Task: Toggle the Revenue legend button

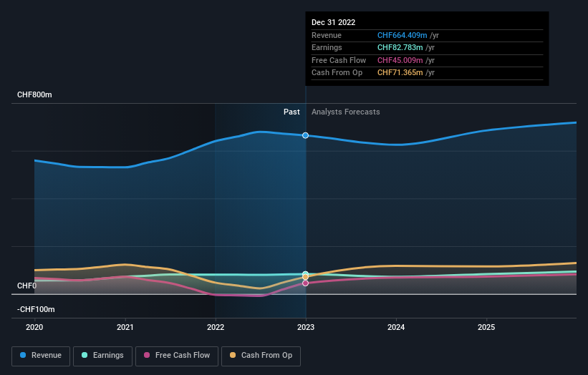Action: click(x=41, y=356)
